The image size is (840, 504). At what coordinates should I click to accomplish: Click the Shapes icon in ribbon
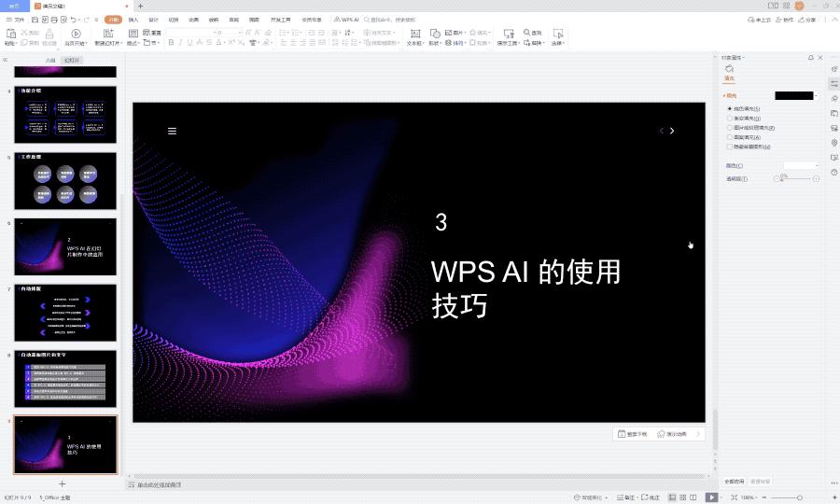[x=435, y=34]
